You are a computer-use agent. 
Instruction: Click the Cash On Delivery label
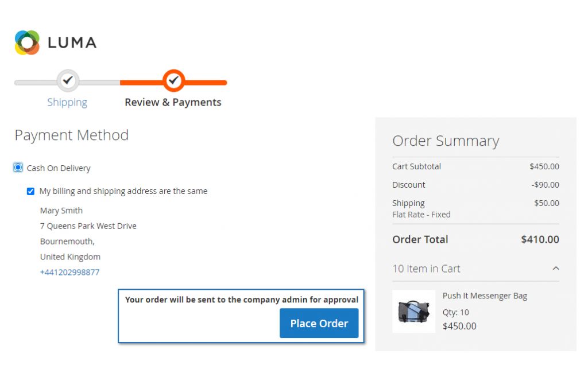click(59, 168)
